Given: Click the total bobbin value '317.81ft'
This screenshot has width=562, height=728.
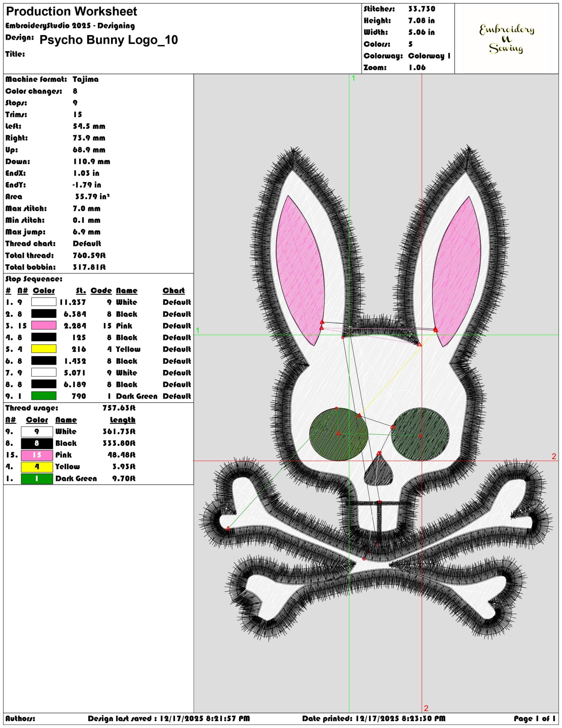Looking at the screenshot, I should tap(89, 267).
